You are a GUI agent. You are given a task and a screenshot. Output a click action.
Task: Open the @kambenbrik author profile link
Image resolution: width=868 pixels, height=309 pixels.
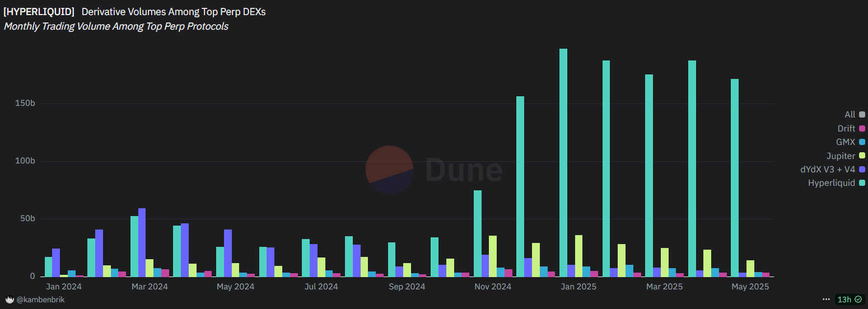pyautogui.click(x=40, y=299)
